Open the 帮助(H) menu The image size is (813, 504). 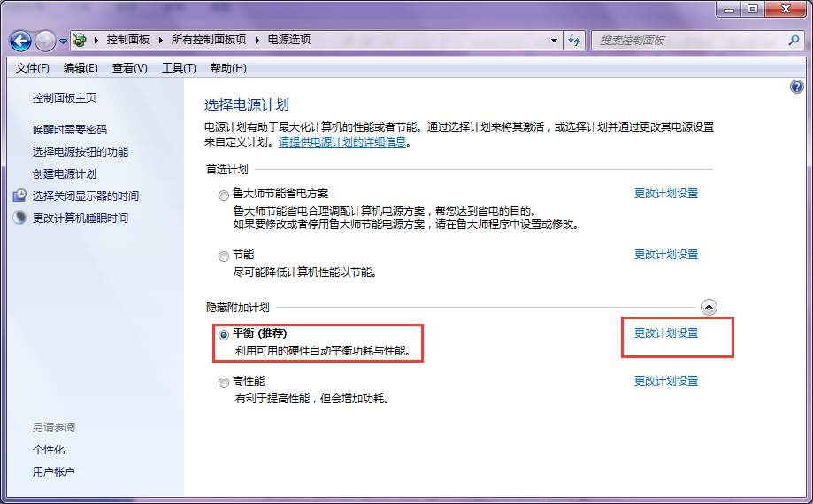click(x=228, y=68)
